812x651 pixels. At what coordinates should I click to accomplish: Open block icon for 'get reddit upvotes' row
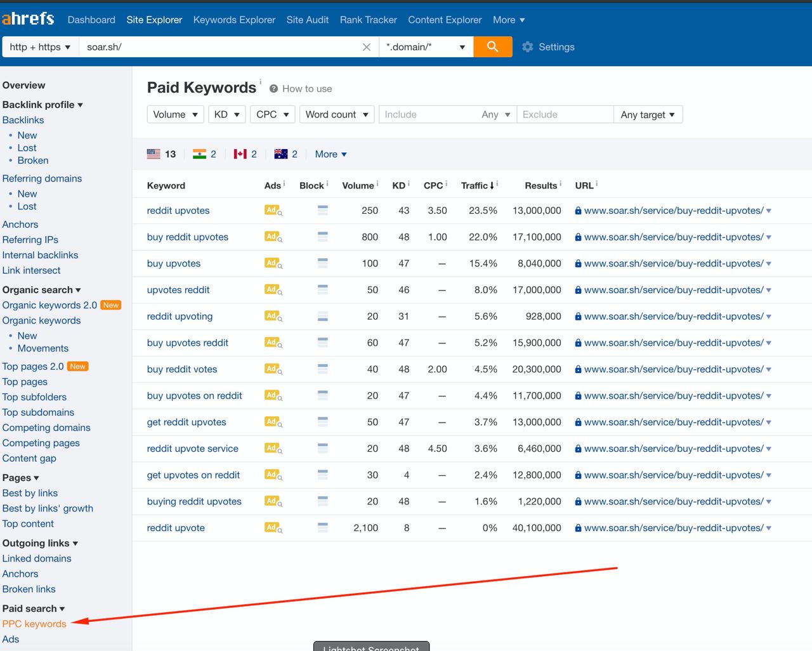pos(322,421)
